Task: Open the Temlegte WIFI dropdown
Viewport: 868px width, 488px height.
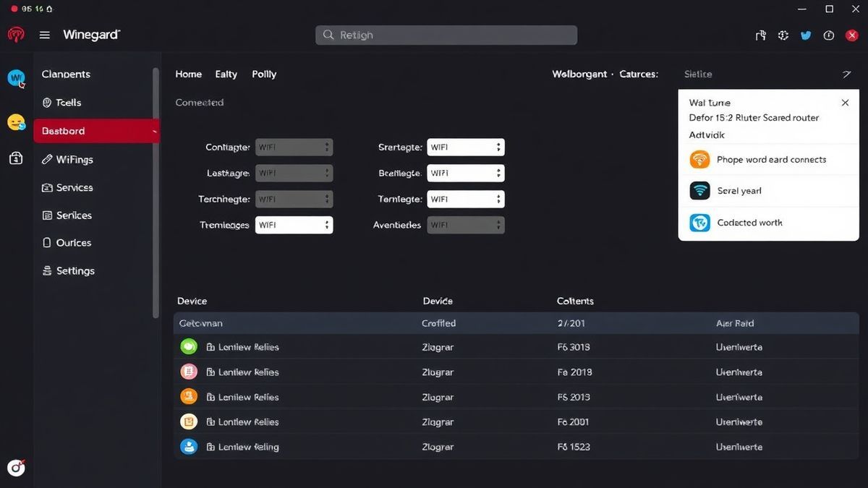Action: point(466,199)
